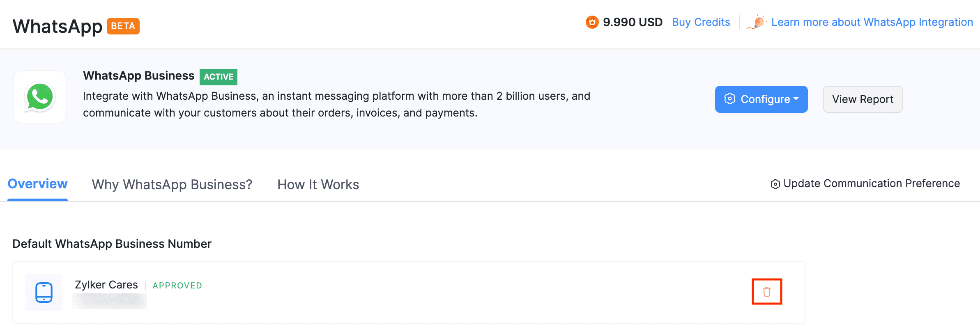Click the mobile phone device icon
This screenshot has width=980, height=334.
tap(44, 293)
